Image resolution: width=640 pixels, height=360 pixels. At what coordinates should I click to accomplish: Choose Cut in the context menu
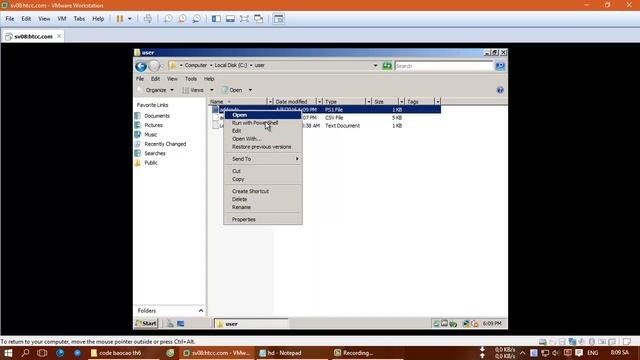click(263, 171)
